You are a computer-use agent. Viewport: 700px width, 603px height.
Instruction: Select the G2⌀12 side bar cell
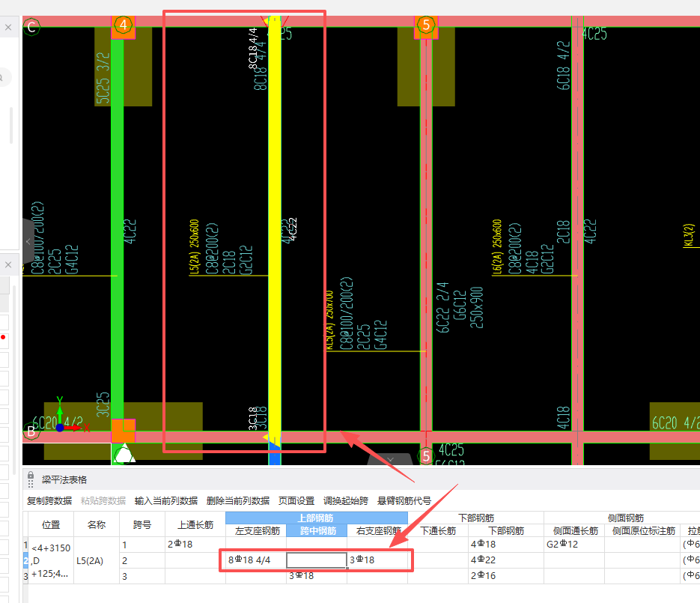coord(574,544)
